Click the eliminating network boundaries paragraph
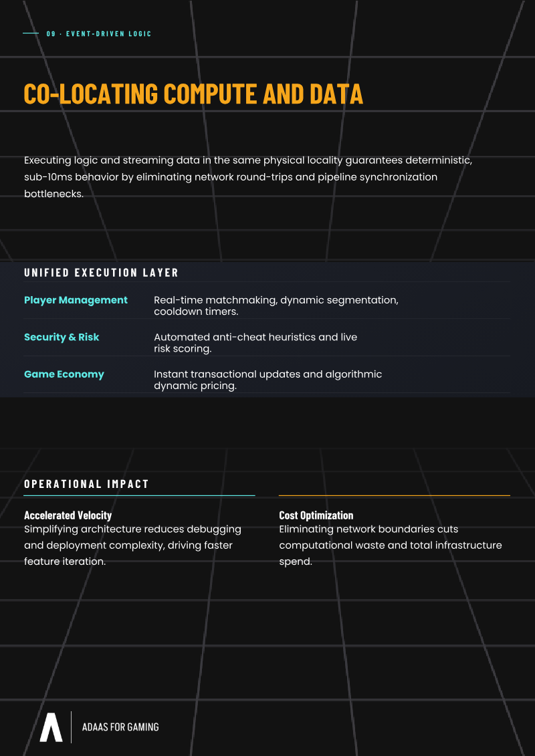 click(391, 545)
